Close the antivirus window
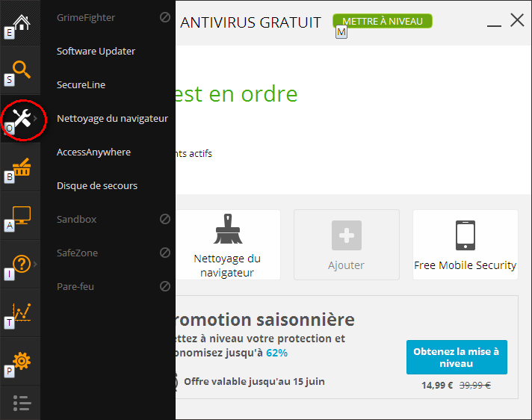The width and height of the screenshot is (532, 420). click(x=517, y=20)
